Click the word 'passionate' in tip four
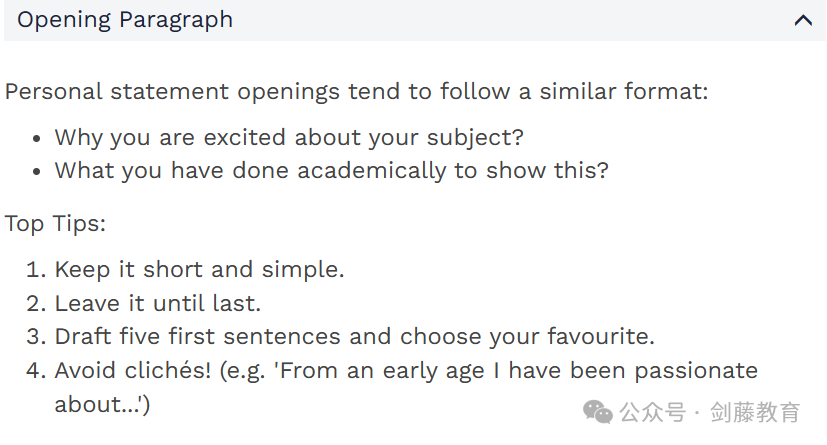 coord(696,371)
